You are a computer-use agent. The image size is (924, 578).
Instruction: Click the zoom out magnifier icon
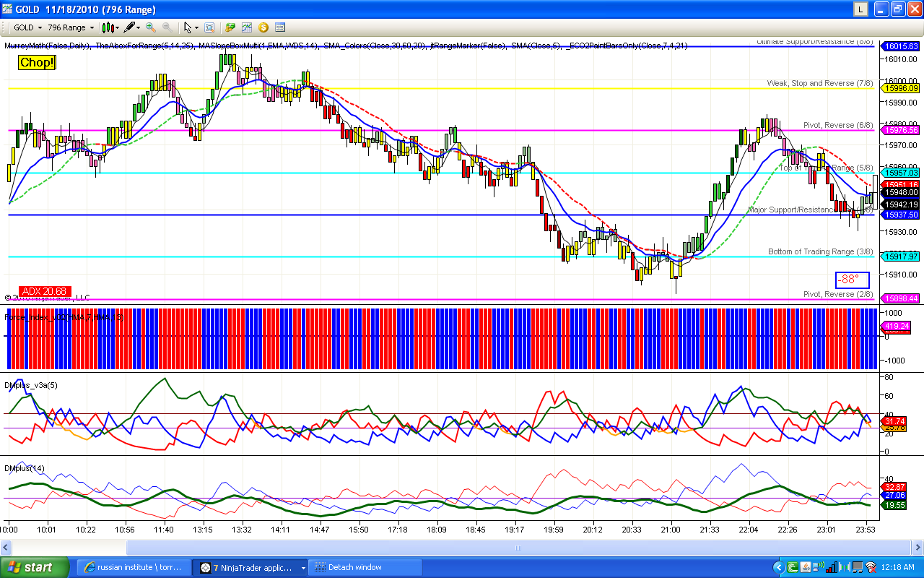(167, 27)
